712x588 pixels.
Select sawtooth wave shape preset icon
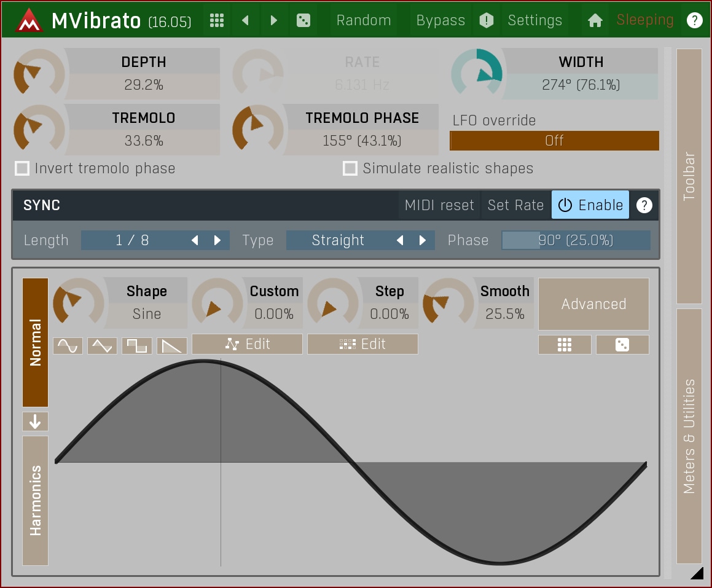click(171, 346)
